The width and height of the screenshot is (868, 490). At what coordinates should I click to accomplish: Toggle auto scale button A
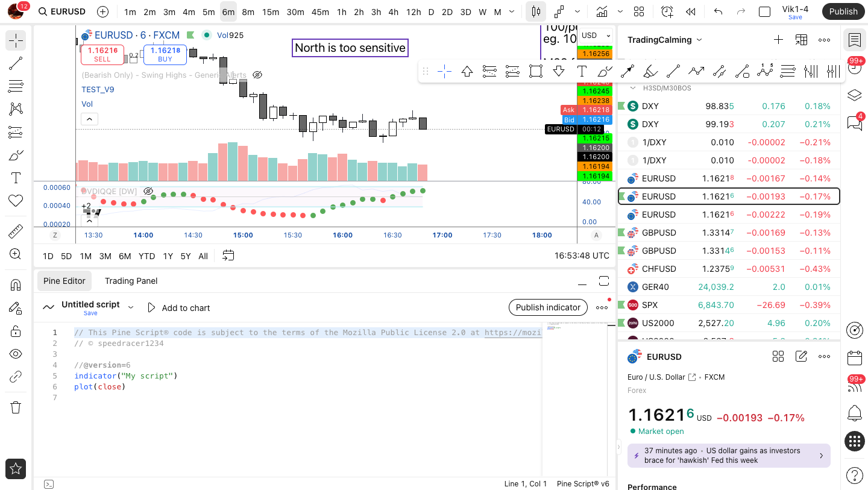click(597, 235)
